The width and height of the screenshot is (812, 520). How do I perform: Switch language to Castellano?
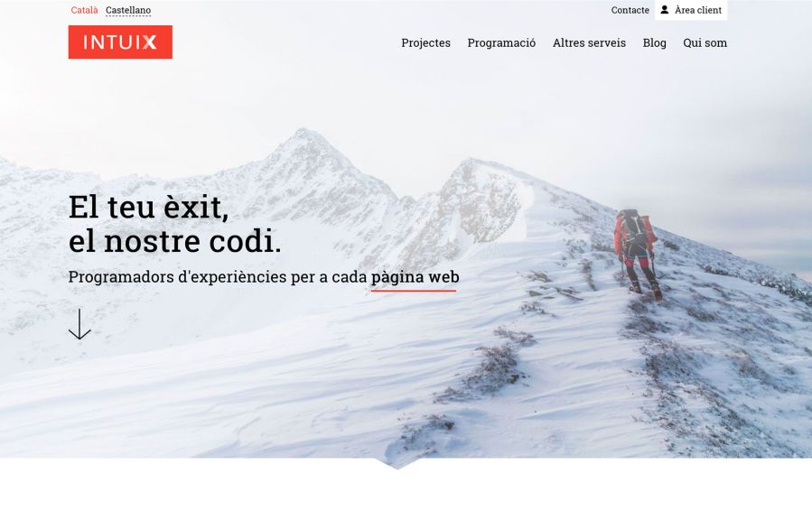(128, 10)
